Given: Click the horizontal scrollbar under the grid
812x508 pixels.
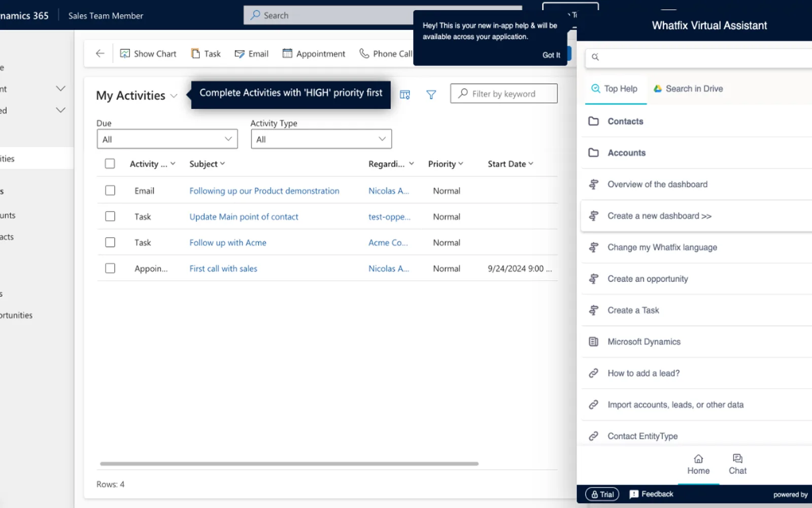Looking at the screenshot, I should [289, 464].
